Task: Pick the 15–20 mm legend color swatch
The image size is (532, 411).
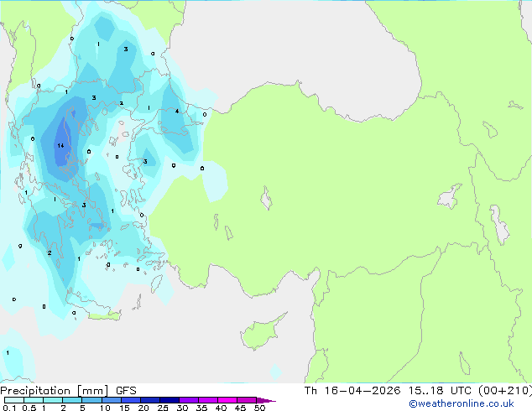Action: click(x=131, y=400)
